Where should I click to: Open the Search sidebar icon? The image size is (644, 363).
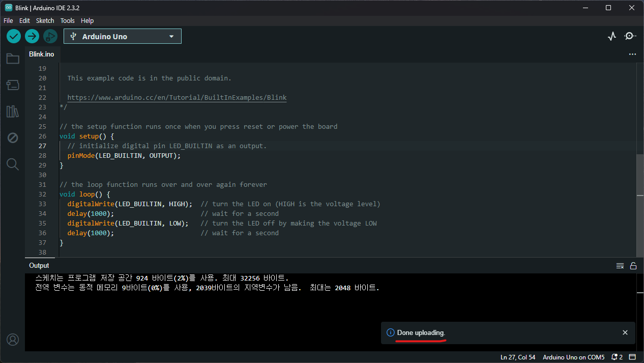click(13, 164)
